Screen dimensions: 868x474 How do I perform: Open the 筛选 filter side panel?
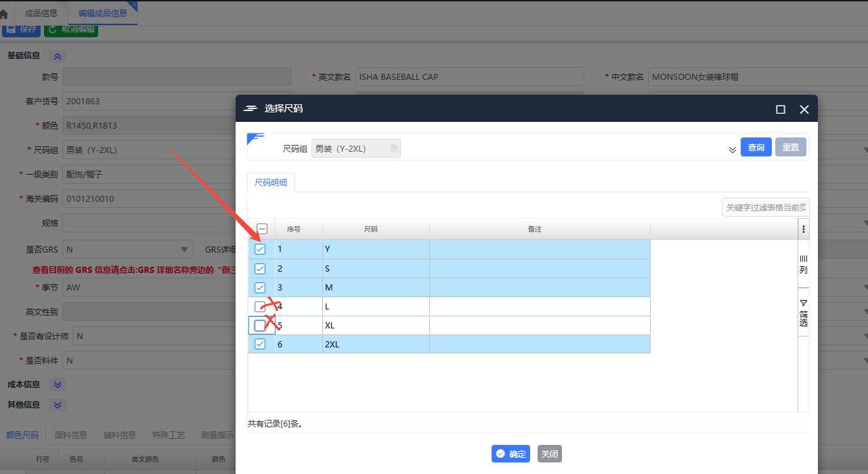(804, 313)
